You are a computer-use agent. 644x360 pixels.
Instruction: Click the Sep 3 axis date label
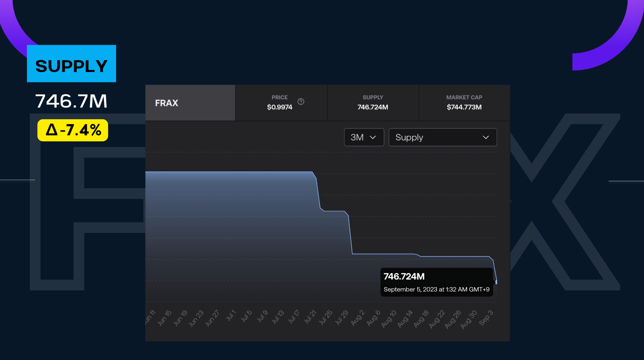point(486,318)
